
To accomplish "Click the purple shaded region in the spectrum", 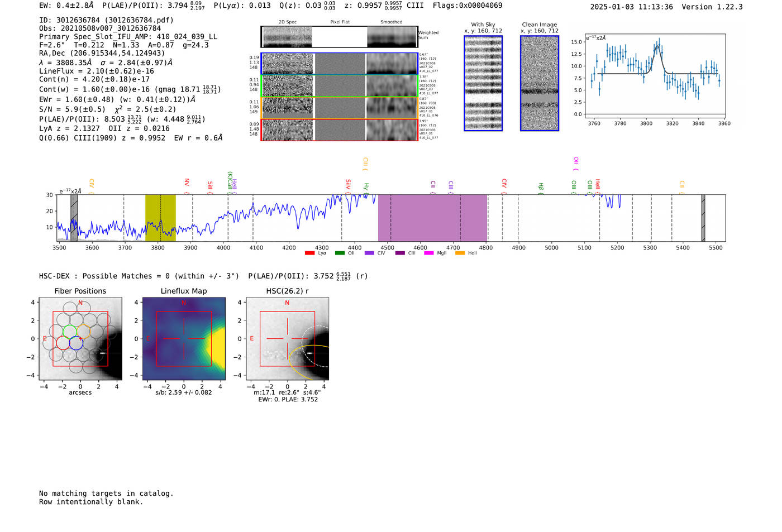I will [432, 218].
